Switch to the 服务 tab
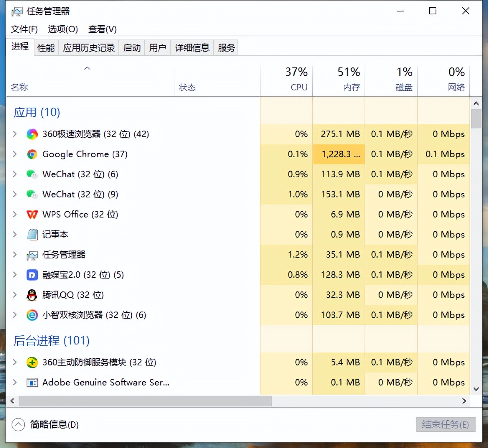Image resolution: width=488 pixels, height=448 pixels. [226, 47]
